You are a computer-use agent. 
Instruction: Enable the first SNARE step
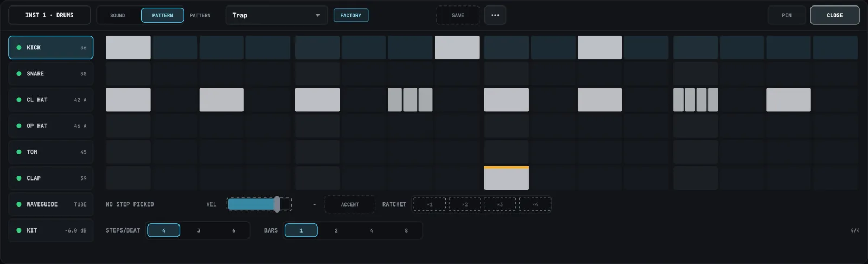coord(128,74)
